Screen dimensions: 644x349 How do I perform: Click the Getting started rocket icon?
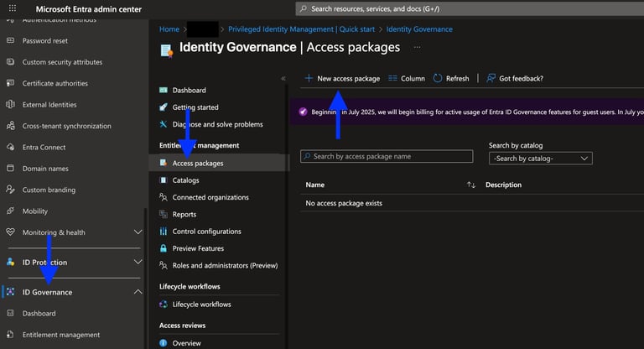pos(163,107)
